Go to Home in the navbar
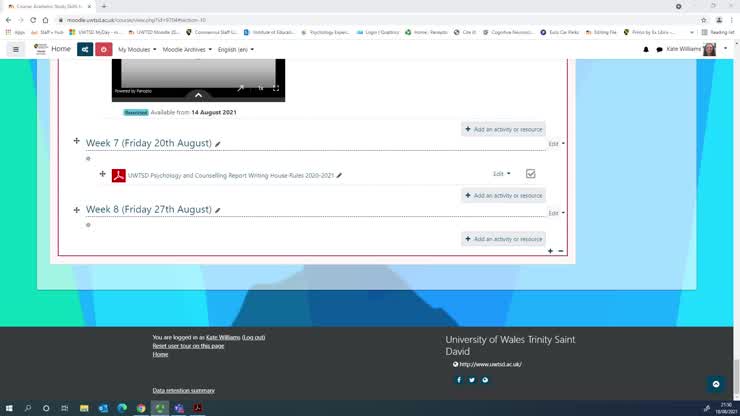The image size is (740, 416). 61,49
